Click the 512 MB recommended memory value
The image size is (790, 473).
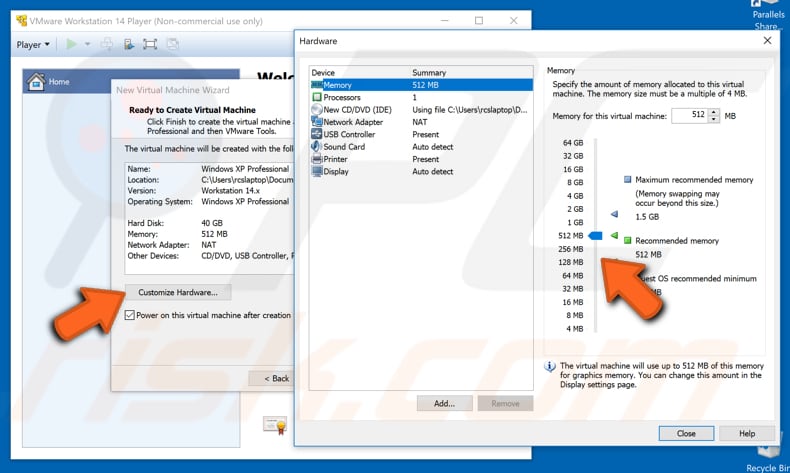pos(648,254)
